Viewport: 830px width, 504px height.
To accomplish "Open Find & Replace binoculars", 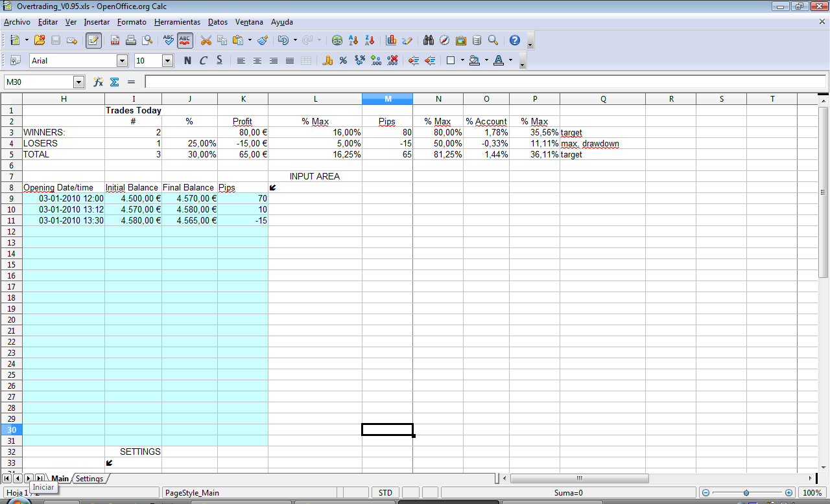I will [429, 40].
